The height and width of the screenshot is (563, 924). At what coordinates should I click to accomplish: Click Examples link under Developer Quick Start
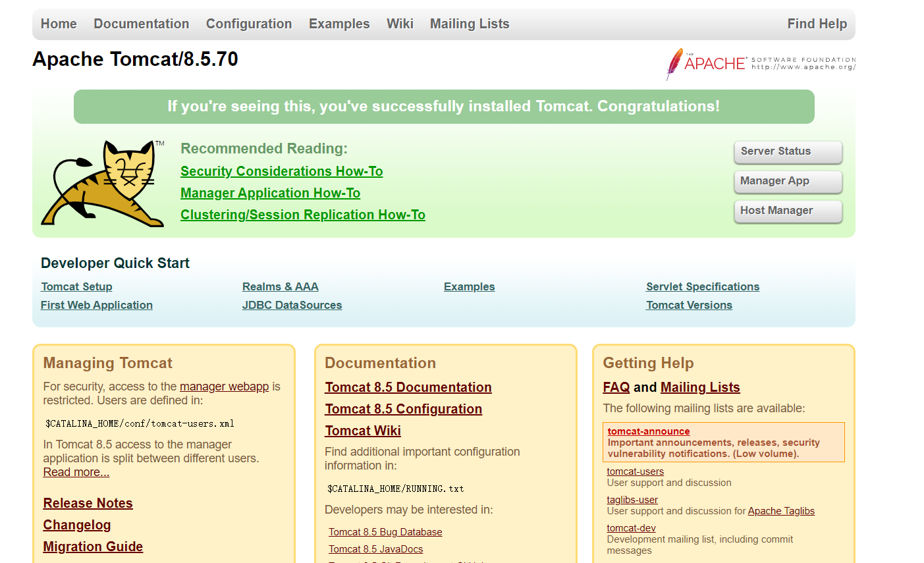470,286
